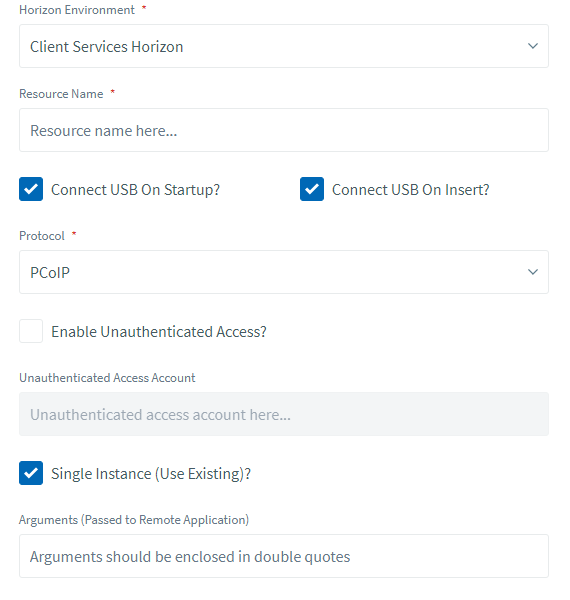570x600 pixels.
Task: Open the Client Services Horizon combo box
Action: point(284,46)
